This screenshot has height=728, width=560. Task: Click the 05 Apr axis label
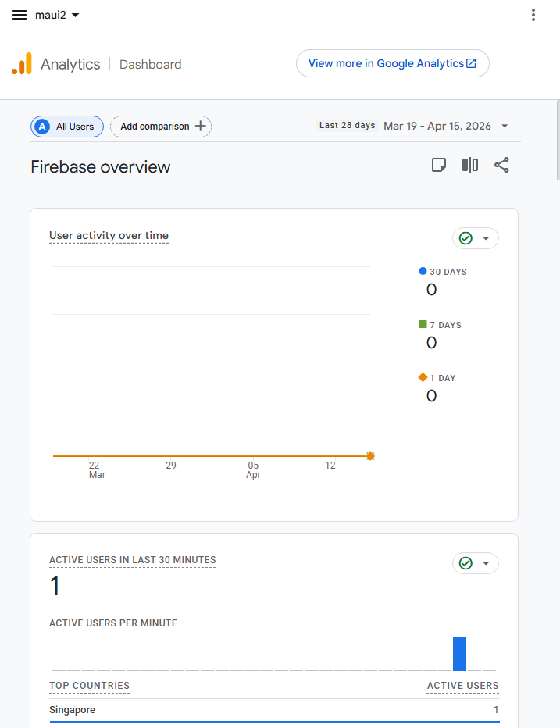point(253,470)
